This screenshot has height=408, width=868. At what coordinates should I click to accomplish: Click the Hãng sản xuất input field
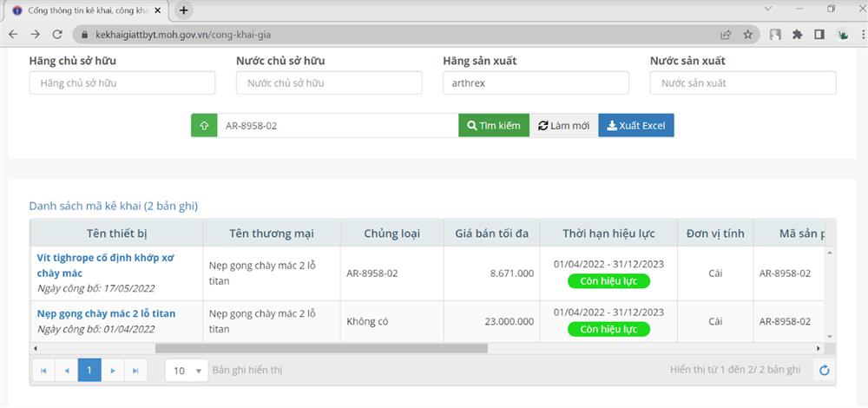tap(535, 82)
